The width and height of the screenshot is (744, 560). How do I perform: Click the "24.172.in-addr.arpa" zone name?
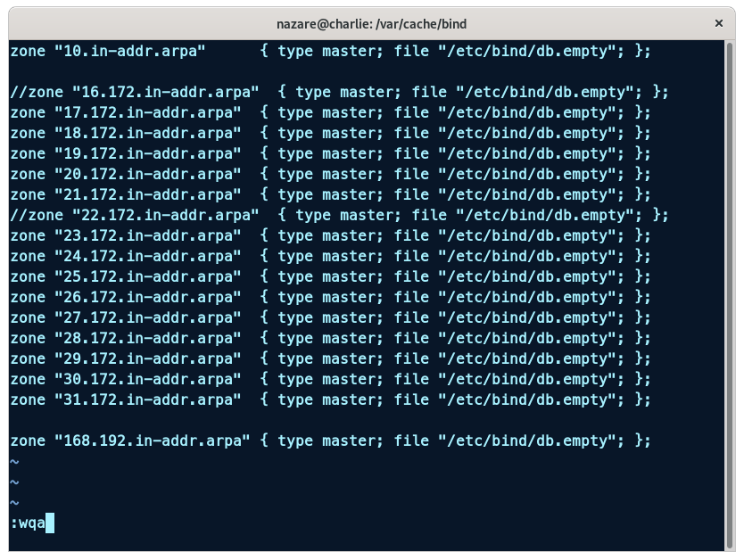[x=147, y=256]
